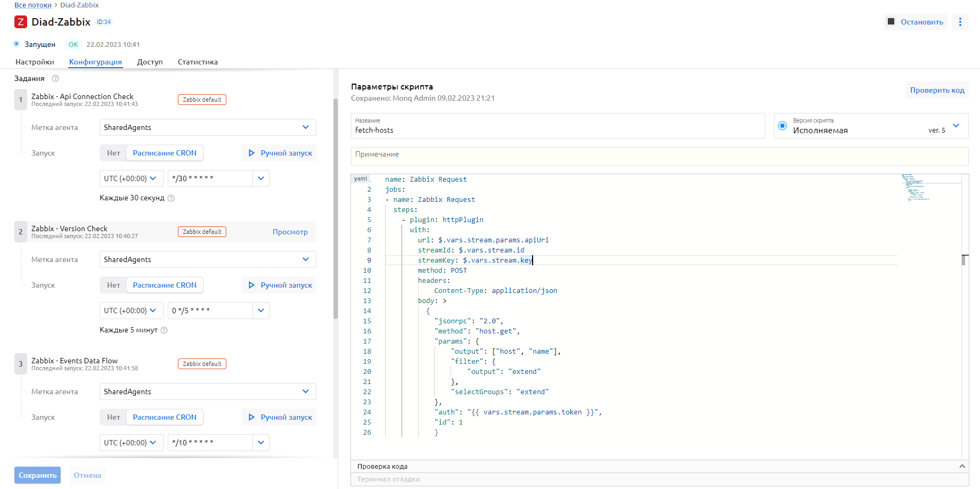
Task: Expand the Проверка кода panel
Action: tap(659, 467)
